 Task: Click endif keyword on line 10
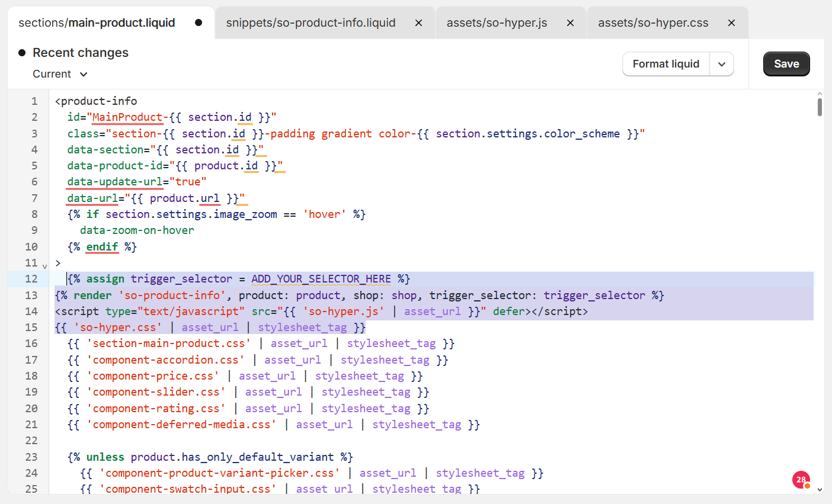[103, 246]
